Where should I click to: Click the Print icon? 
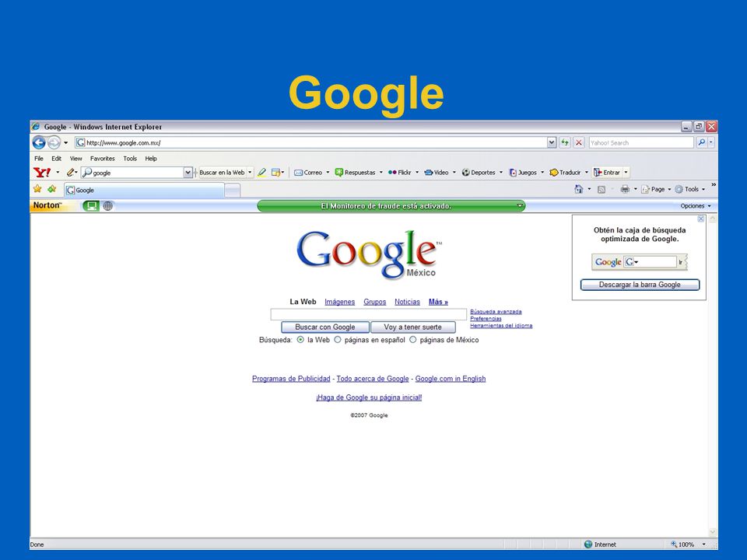pyautogui.click(x=625, y=189)
